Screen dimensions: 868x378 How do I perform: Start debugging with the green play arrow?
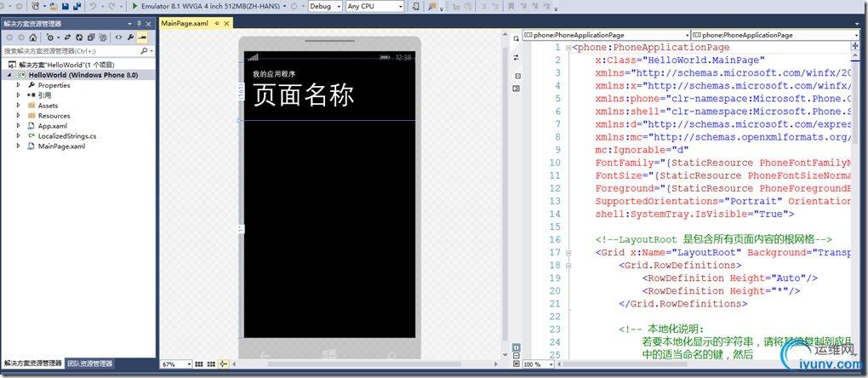click(x=135, y=6)
